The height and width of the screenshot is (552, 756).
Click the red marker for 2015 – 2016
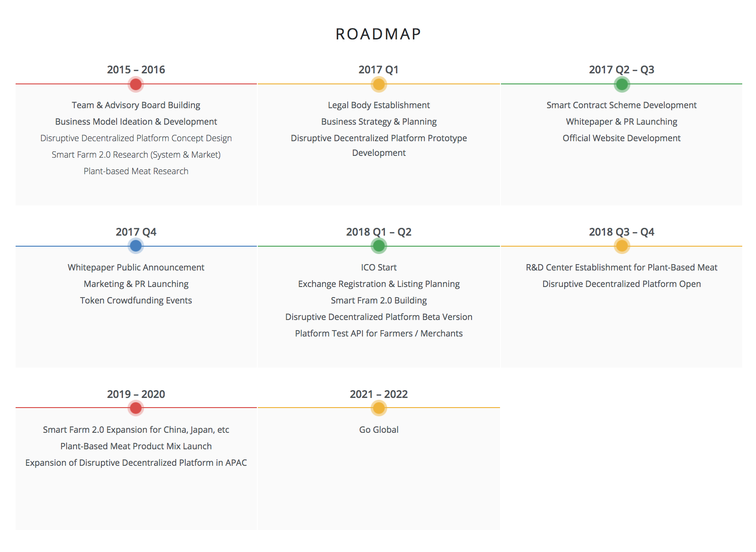pos(136,84)
